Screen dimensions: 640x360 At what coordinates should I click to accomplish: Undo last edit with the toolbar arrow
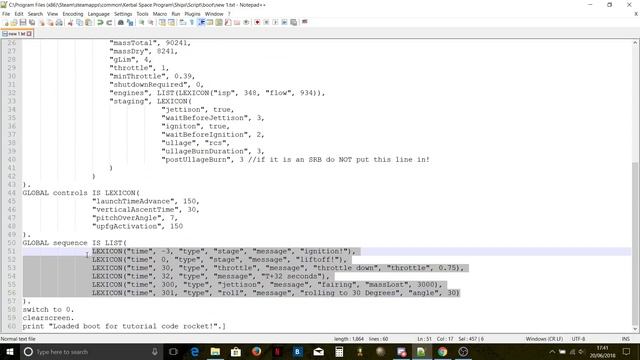pos(100,22)
